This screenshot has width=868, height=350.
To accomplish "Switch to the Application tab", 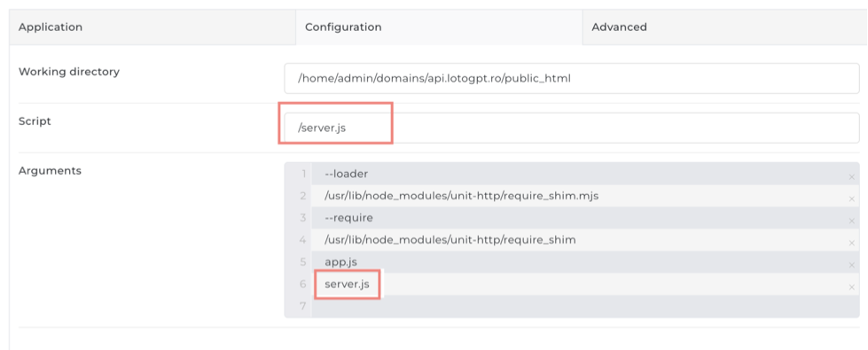I will coord(152,27).
